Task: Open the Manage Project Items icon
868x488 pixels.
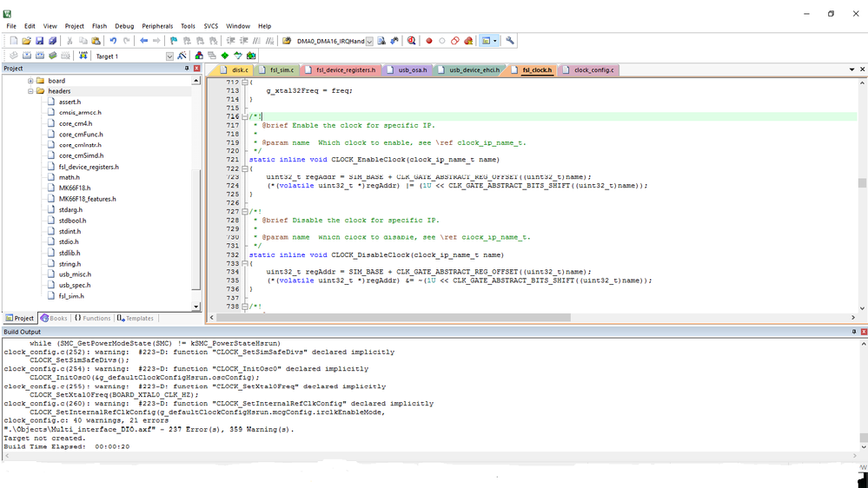Action: point(199,56)
